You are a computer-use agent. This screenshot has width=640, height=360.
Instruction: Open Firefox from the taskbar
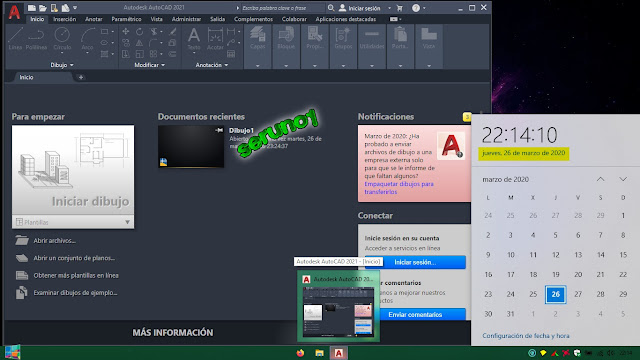(x=300, y=353)
